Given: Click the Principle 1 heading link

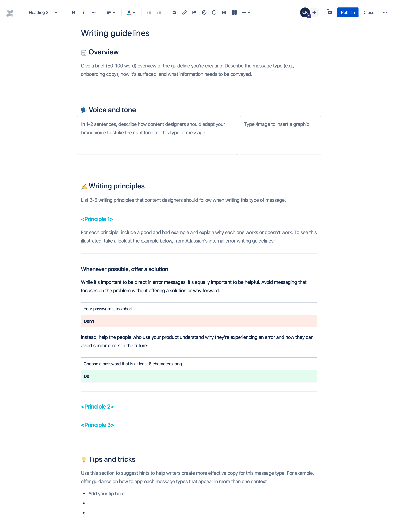Looking at the screenshot, I should coord(97,219).
